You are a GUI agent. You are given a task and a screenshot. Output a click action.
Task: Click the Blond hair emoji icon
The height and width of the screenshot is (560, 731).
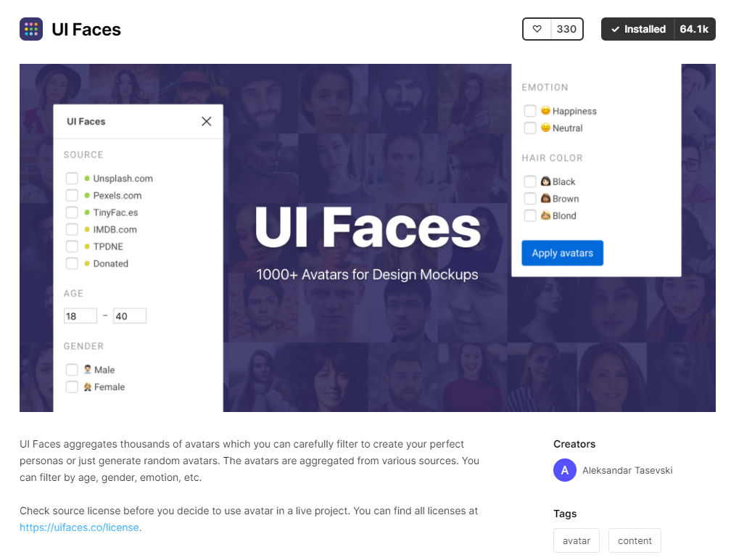coord(545,215)
